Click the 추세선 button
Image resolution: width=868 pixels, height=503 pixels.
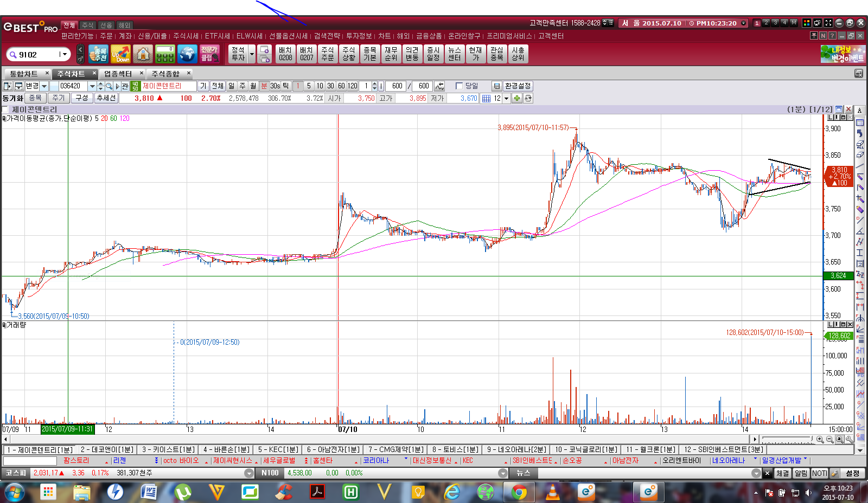106,98
